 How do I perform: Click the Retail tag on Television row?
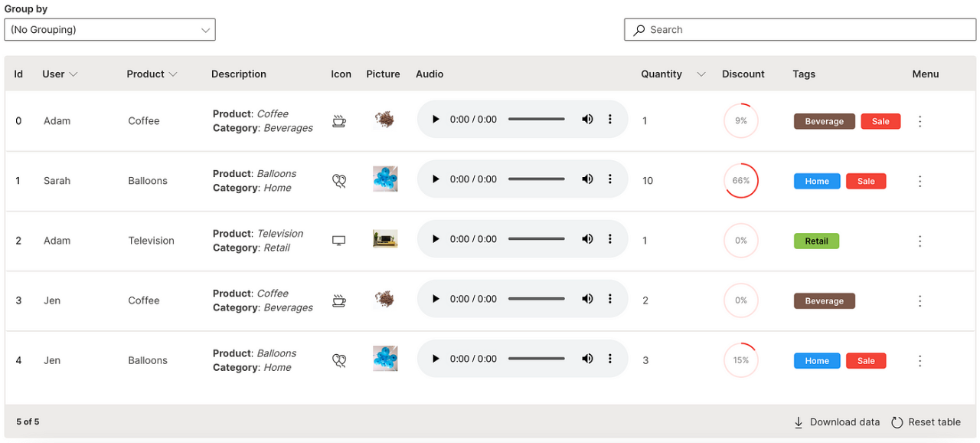click(x=816, y=241)
